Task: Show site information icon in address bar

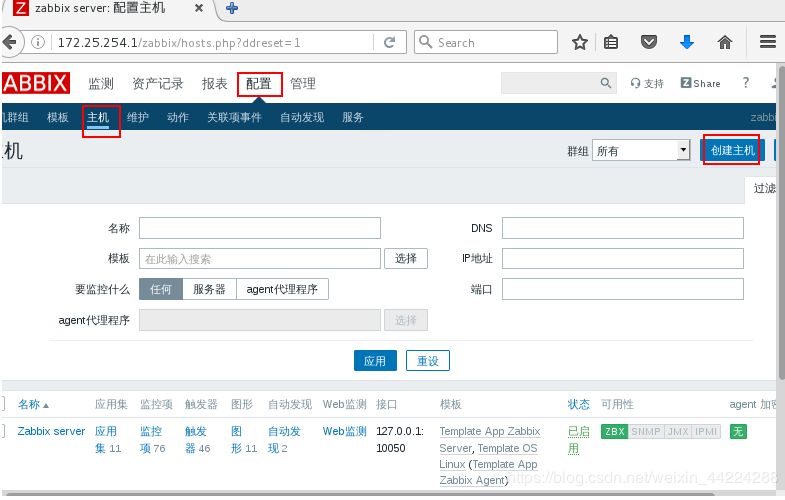Action: (38, 43)
